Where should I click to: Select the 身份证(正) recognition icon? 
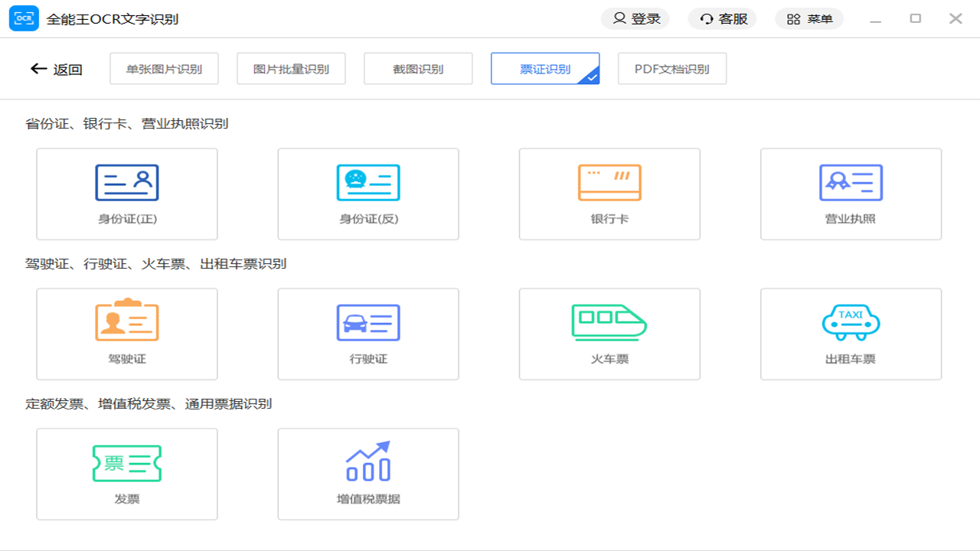pos(126,194)
